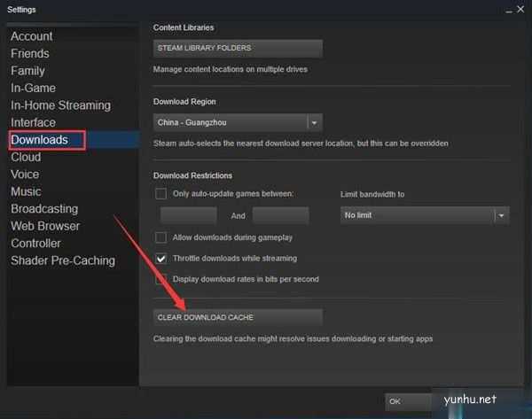Open the Interface settings page
Image resolution: width=532 pixels, height=419 pixels.
(33, 123)
